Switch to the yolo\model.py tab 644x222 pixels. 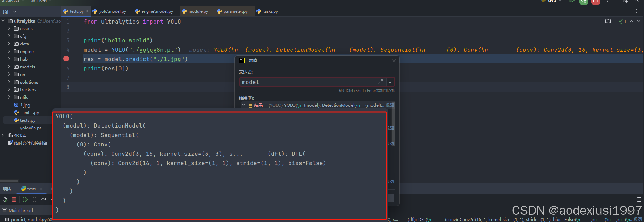[109, 11]
